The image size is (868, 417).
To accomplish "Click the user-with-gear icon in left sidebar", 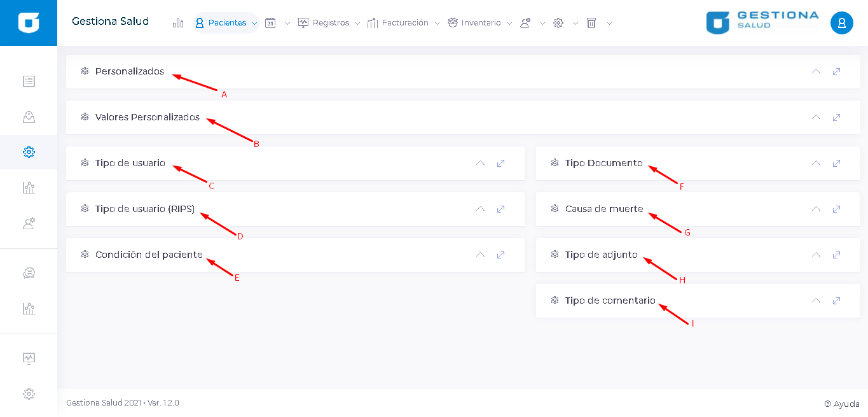I will coord(29,223).
